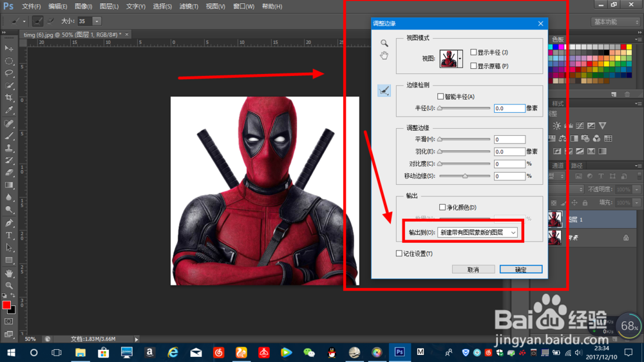The image size is (644, 362).
Task: Toggle filter for type layers in Layers
Action: [x=601, y=176]
